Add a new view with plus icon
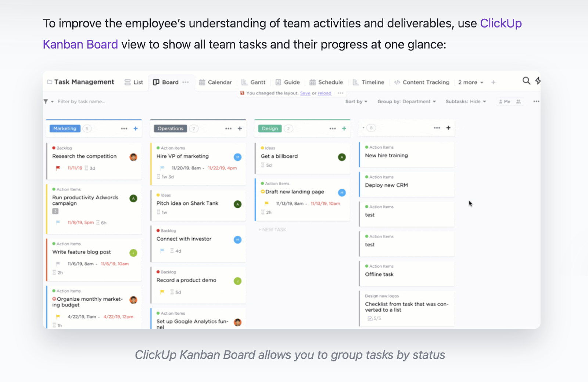The width and height of the screenshot is (588, 382). pyautogui.click(x=493, y=82)
